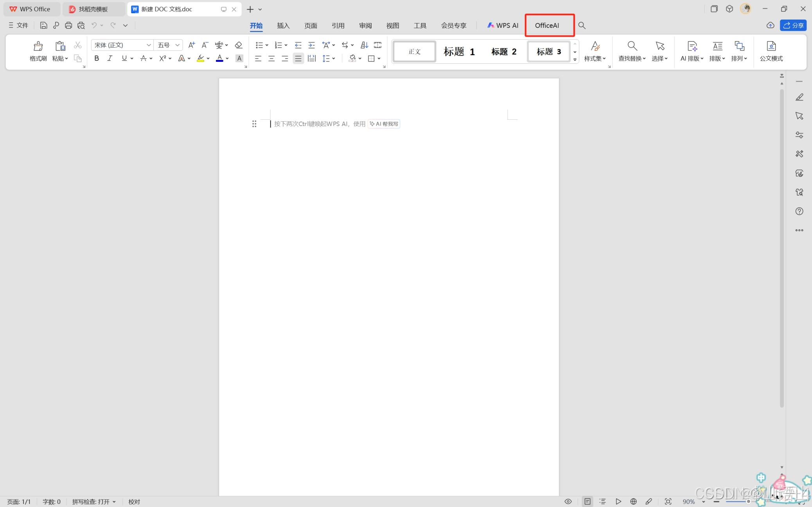This screenshot has width=812, height=507.
Task: Click the Sort icon in paragraph group
Action: [364, 45]
